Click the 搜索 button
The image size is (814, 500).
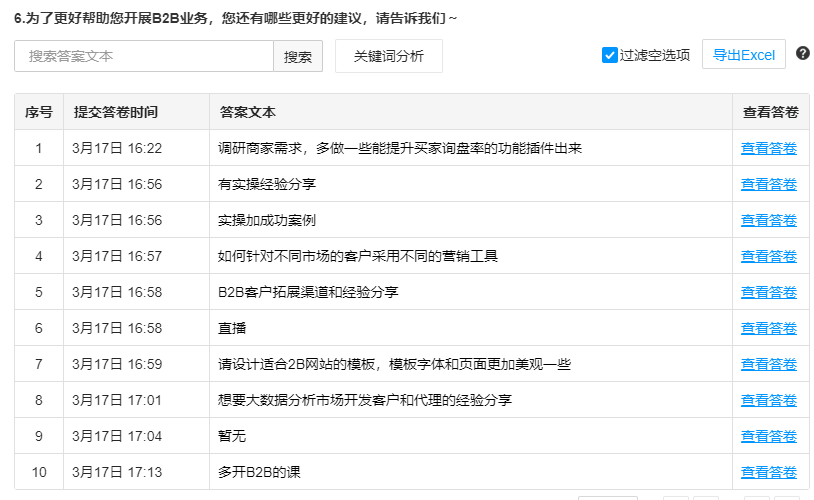pos(298,56)
